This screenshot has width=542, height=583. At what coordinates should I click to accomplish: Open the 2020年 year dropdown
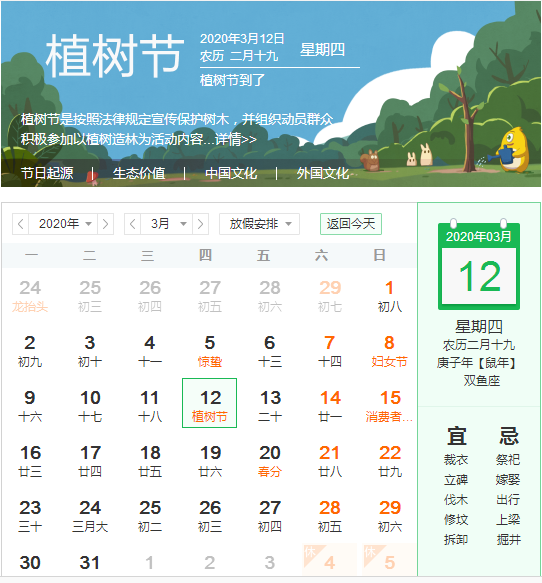tap(63, 224)
